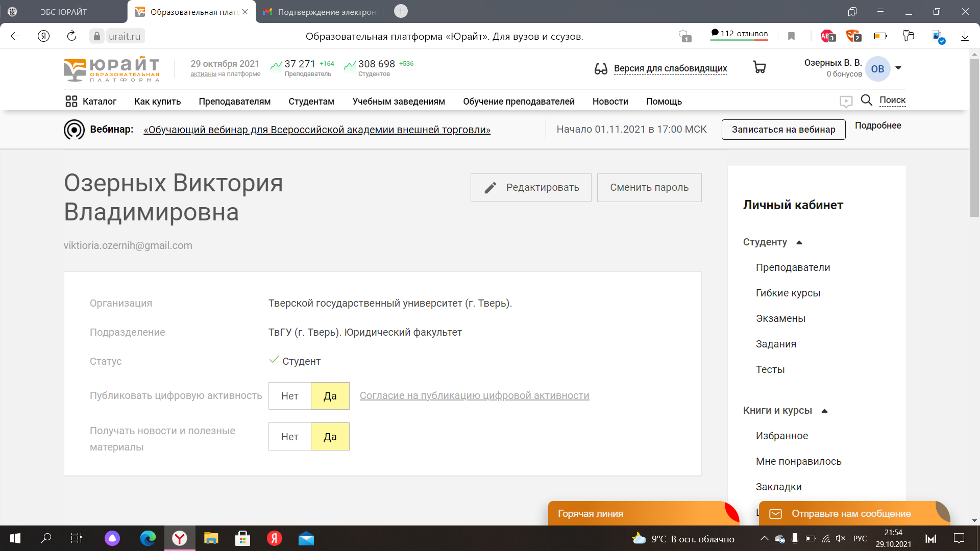Click Записаться на вебинар button
This screenshot has width=980, height=551.
(x=783, y=130)
